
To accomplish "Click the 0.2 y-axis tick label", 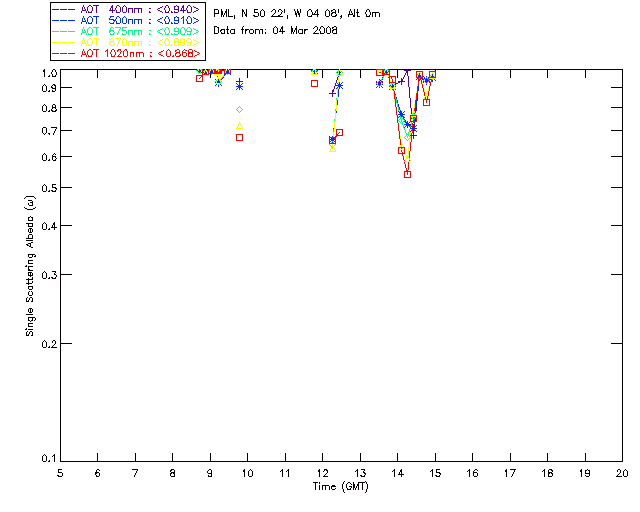I will pos(49,344).
